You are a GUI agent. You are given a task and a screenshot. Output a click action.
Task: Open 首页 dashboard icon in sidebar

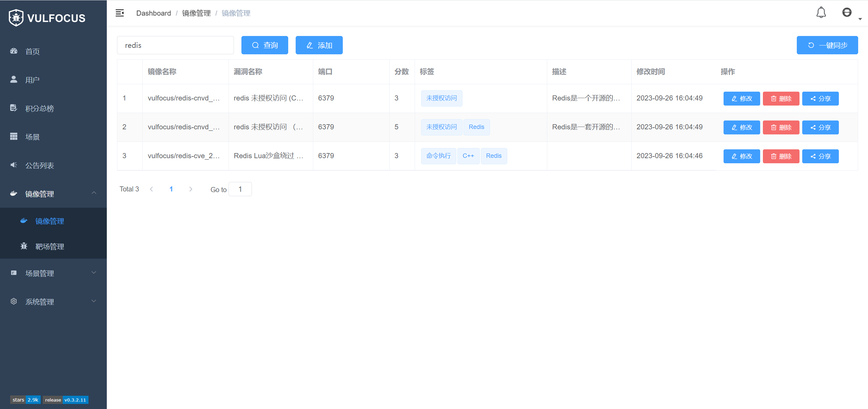click(x=14, y=51)
